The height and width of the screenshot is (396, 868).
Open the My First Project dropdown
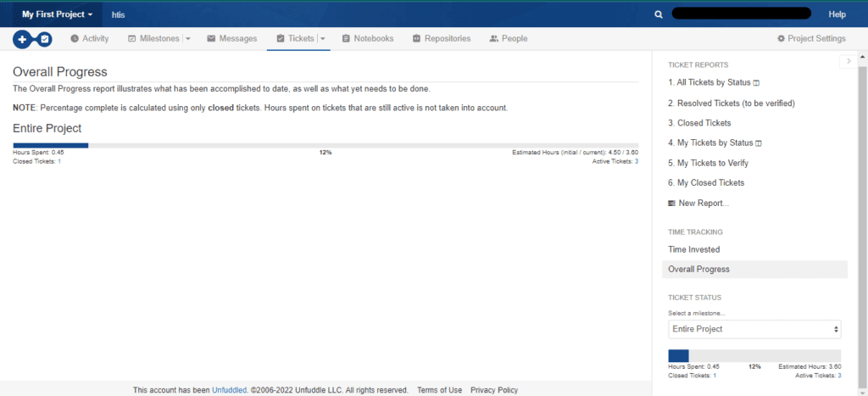point(57,14)
